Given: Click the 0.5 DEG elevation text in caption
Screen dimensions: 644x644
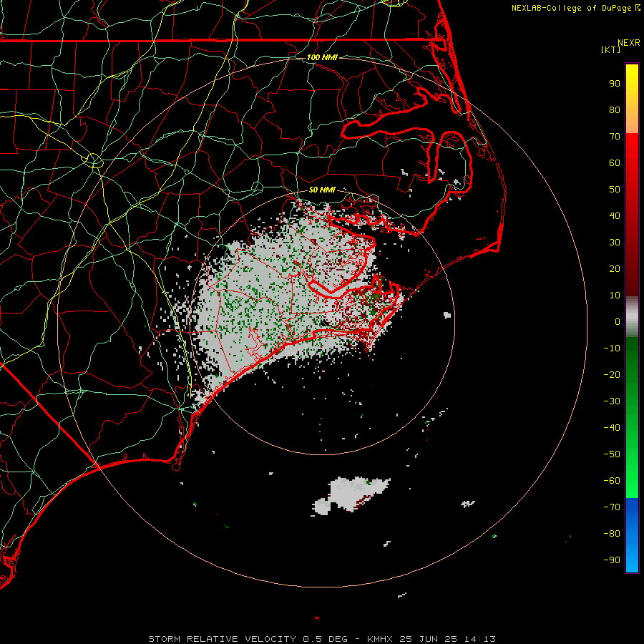Looking at the screenshot, I should pyautogui.click(x=326, y=639).
